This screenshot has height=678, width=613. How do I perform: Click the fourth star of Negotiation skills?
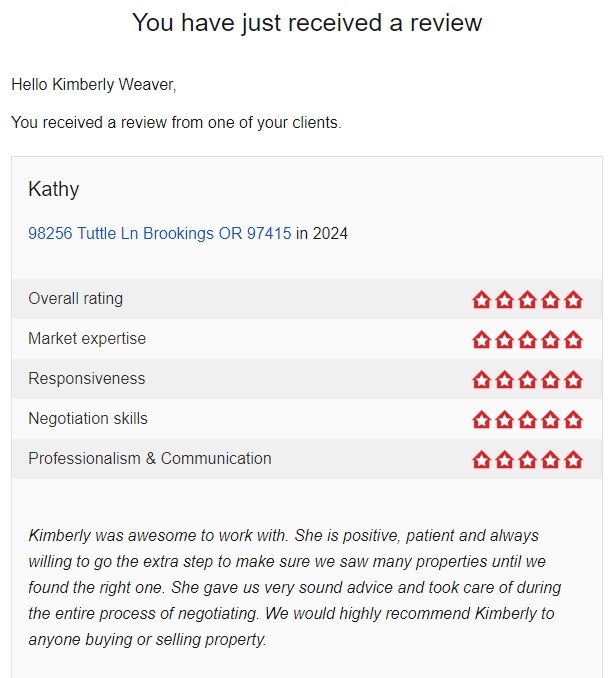coord(550,420)
